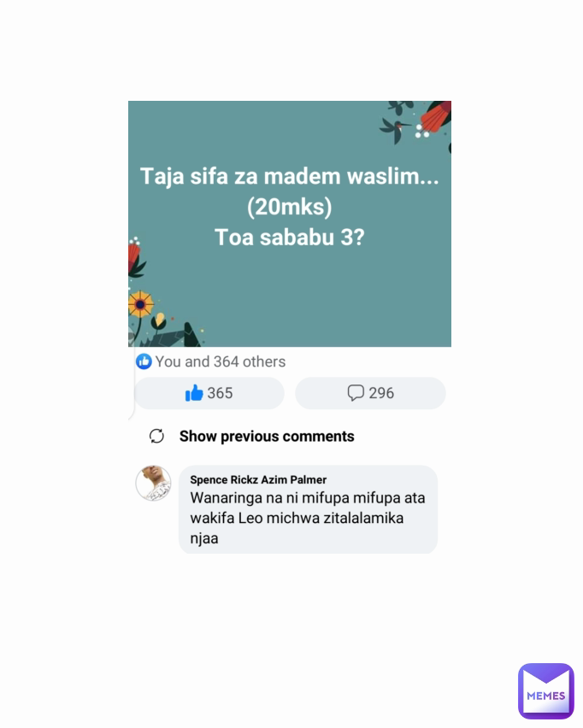This screenshot has height=728, width=583.
Task: Open the MEMES envelope logo icon
Action: pyautogui.click(x=546, y=691)
